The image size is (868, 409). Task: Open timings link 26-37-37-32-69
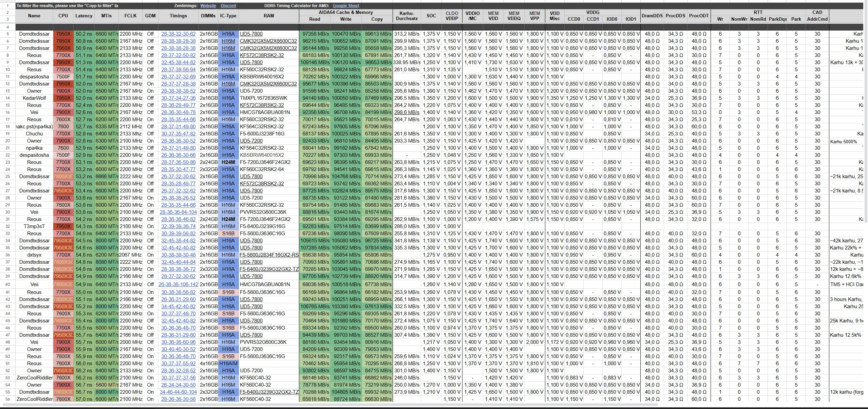click(178, 77)
